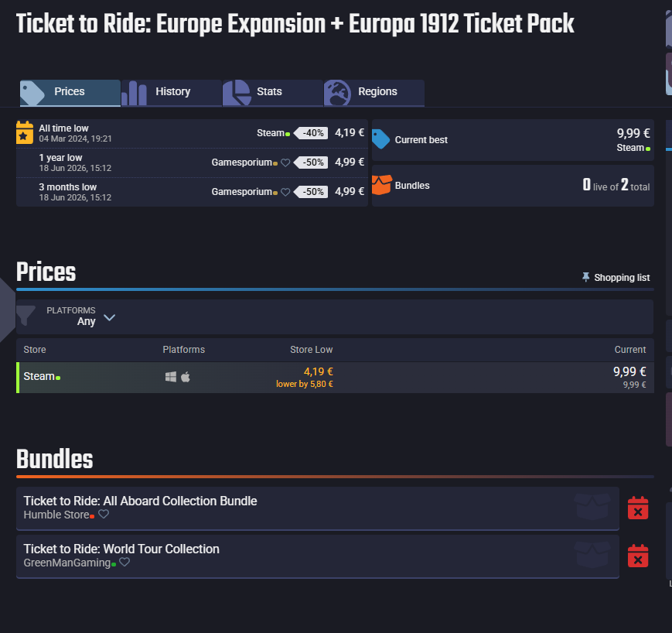
Task: Select the Prices tab
Action: point(70,93)
